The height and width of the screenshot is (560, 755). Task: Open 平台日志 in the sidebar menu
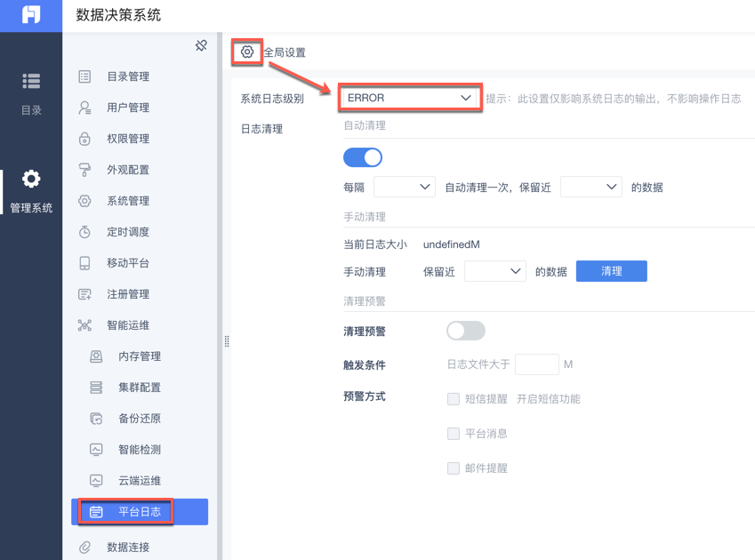pos(140,512)
